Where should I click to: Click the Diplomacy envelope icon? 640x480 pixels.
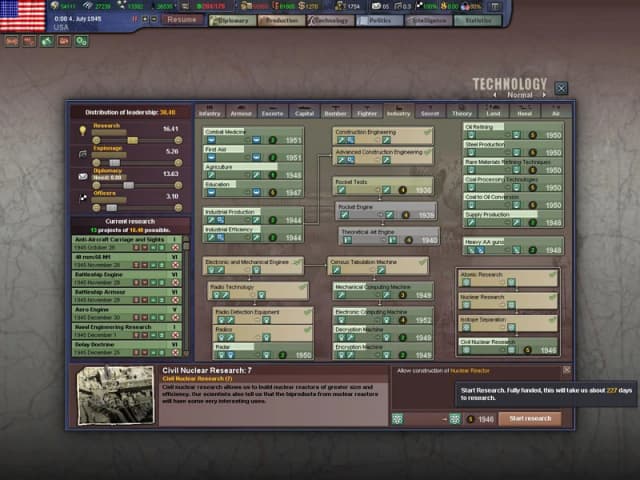(x=83, y=176)
